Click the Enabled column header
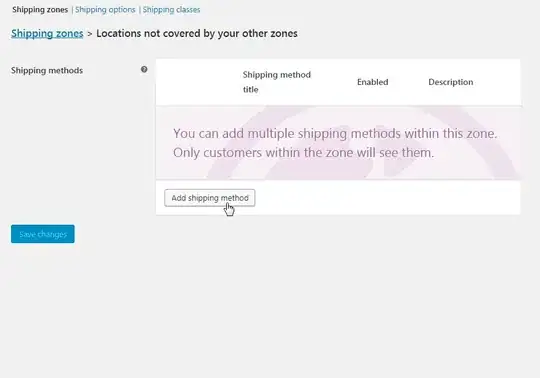Screen dimensions: 540x378 click(x=372, y=82)
